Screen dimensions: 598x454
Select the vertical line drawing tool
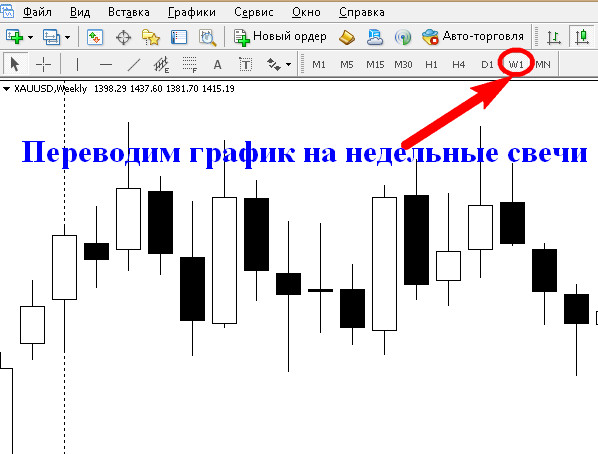point(77,64)
